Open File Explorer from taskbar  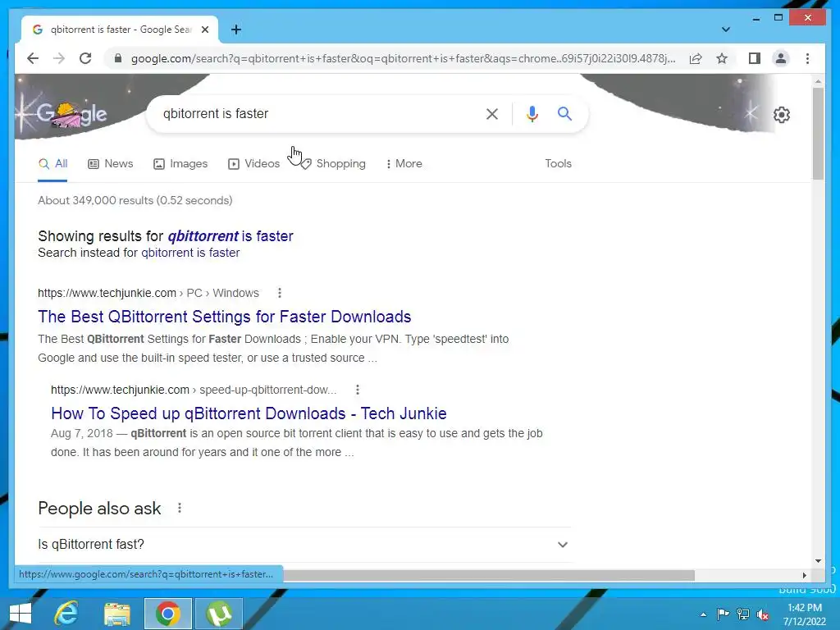tap(116, 614)
